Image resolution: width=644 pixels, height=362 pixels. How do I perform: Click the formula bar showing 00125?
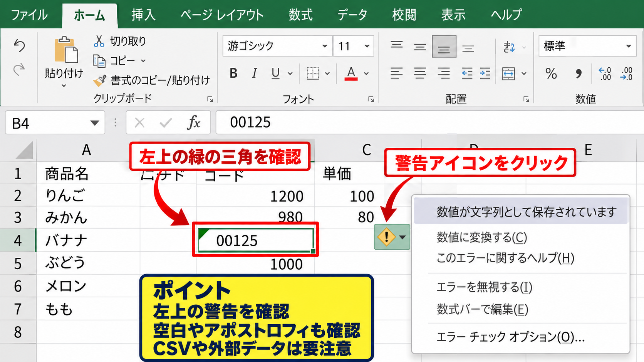click(x=429, y=122)
